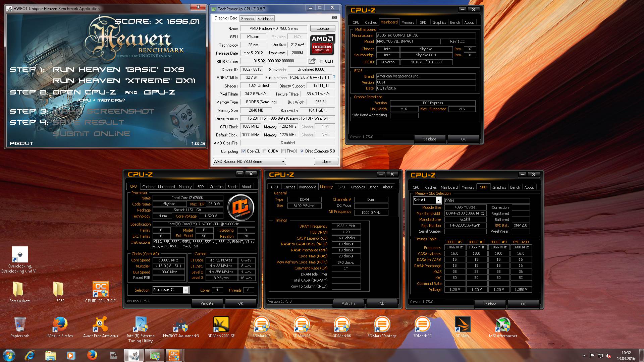
Task: Click the bus interface question mark icon
Action: pyautogui.click(x=334, y=77)
